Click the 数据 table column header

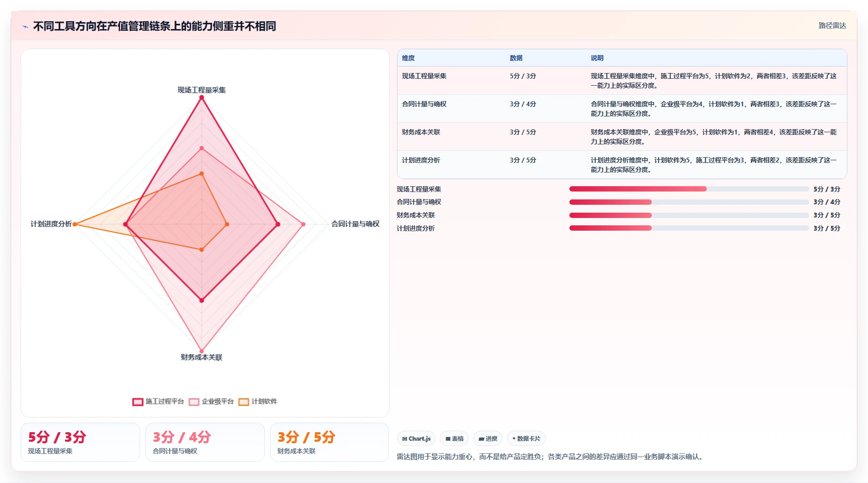(x=516, y=58)
